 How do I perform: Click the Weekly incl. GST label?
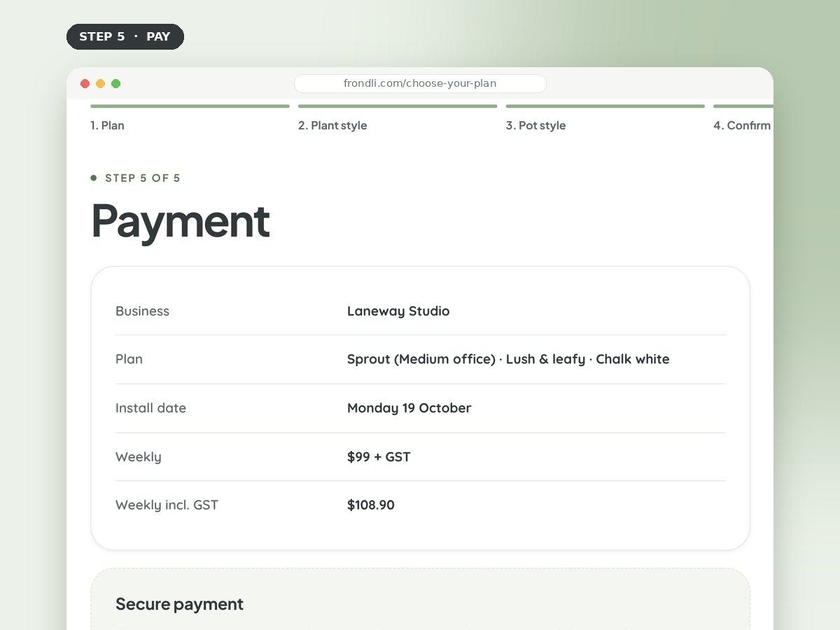click(x=167, y=505)
